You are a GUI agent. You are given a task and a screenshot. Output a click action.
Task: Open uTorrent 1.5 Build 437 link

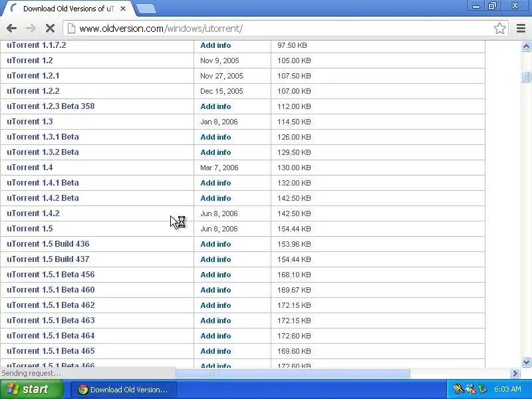(48, 259)
